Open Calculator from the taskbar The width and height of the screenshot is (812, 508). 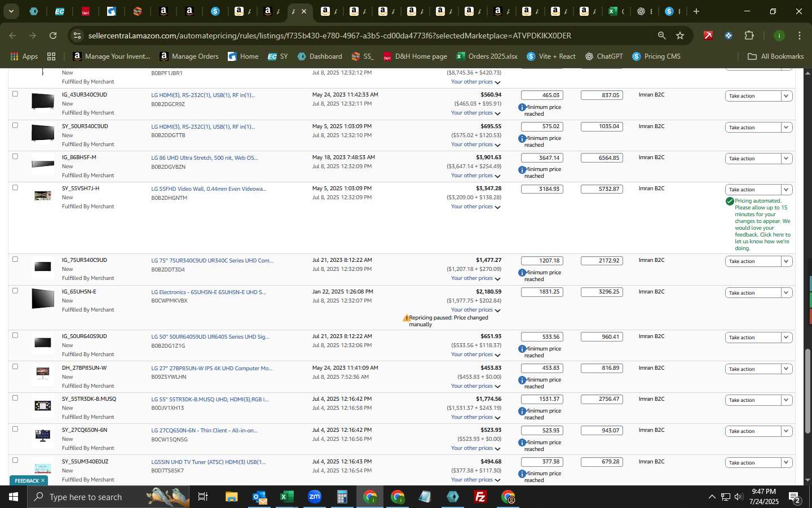342,497
